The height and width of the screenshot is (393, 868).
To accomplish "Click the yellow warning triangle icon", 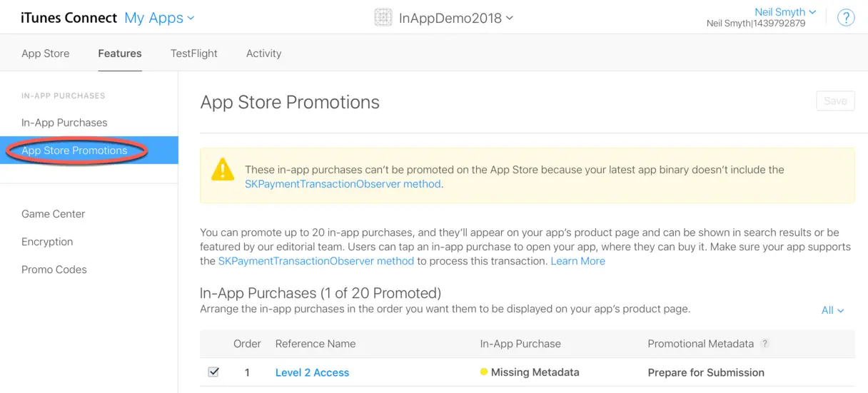I will (223, 170).
